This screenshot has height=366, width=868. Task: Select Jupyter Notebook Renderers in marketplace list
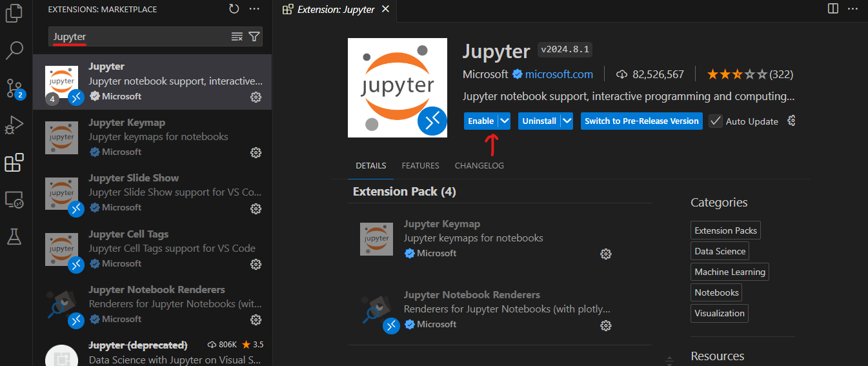point(152,305)
